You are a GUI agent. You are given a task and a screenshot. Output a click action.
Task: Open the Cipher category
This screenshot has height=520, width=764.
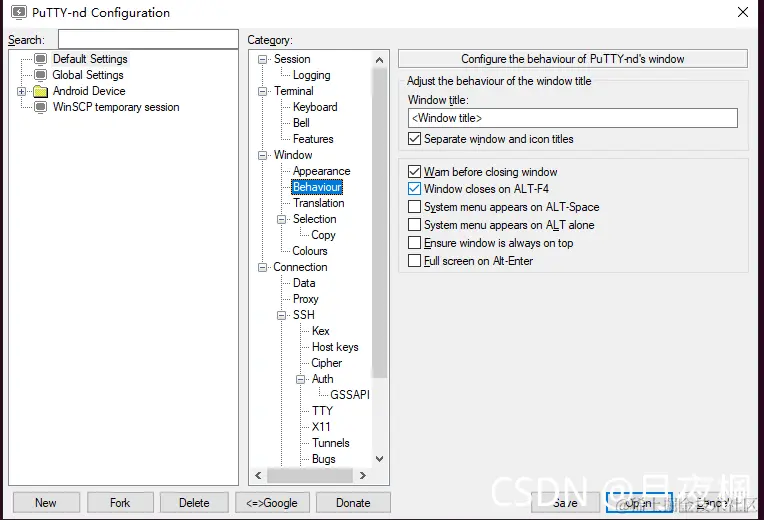326,363
